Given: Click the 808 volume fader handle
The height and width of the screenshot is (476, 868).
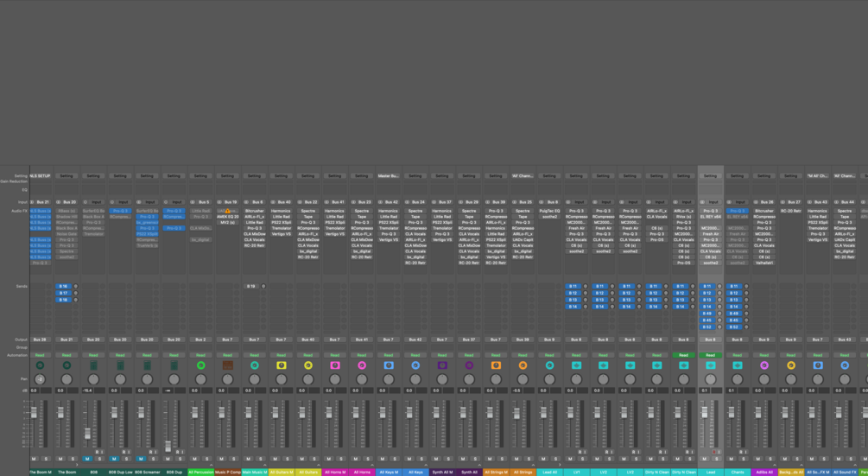Looking at the screenshot, I should click(87, 434).
